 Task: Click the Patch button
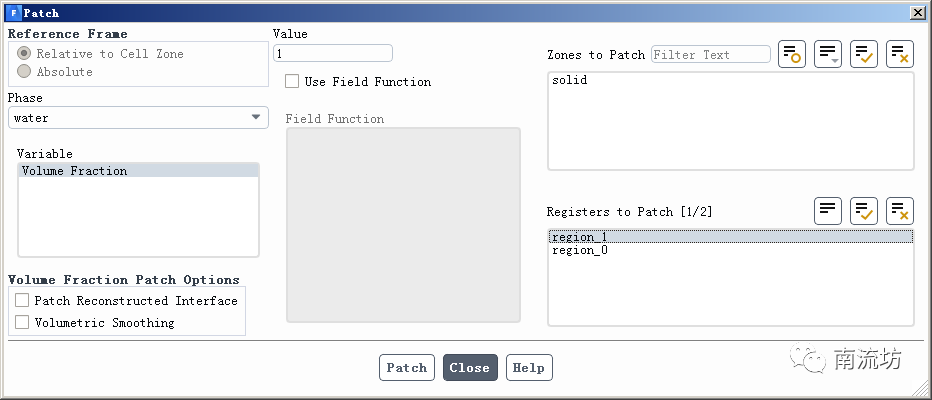point(407,367)
